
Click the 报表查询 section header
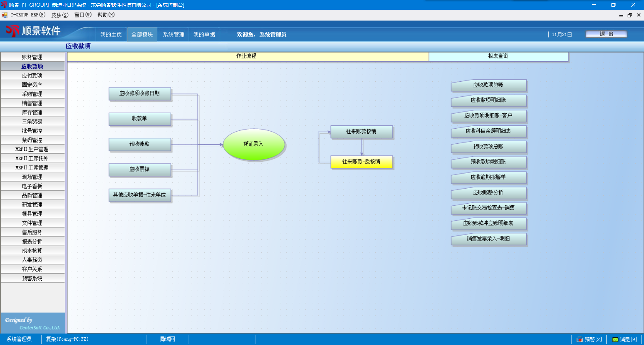click(x=498, y=56)
